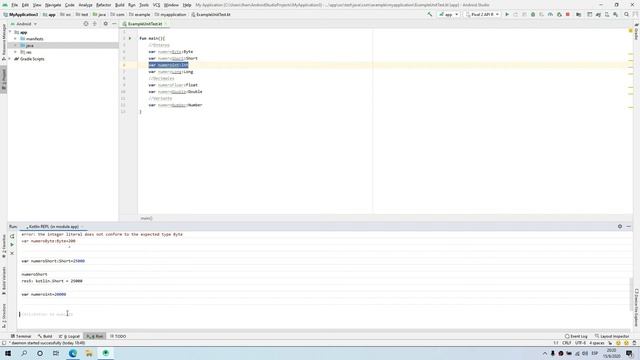This screenshot has height=360, width=640.
Task: Click the execute play icon in REPL panel
Action: click(x=12, y=244)
